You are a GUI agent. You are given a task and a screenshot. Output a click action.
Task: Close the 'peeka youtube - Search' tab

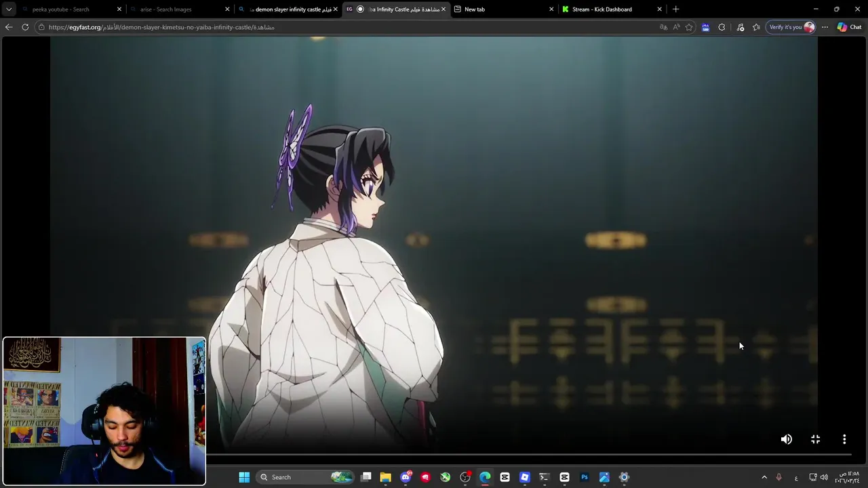point(119,9)
